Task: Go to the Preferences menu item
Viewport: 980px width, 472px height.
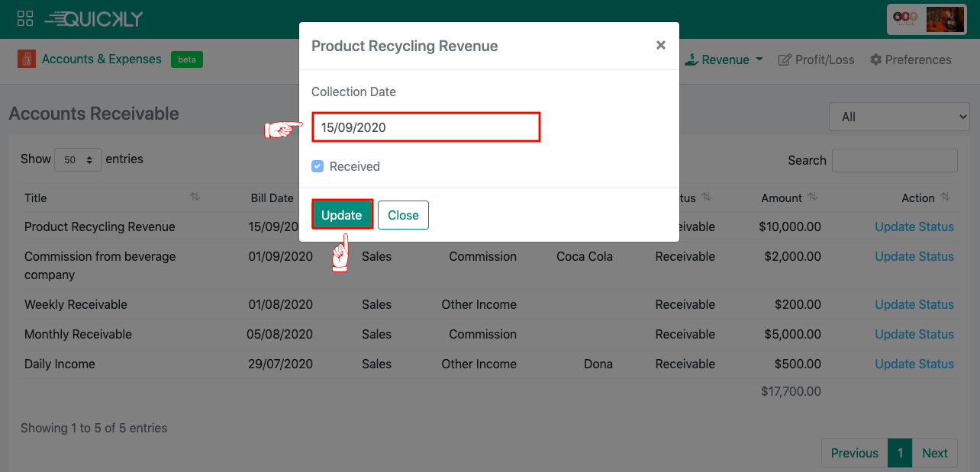Action: click(x=911, y=59)
